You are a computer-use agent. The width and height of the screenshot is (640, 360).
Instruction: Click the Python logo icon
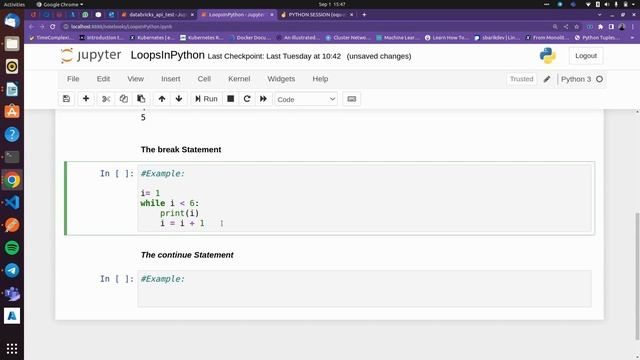tap(548, 56)
